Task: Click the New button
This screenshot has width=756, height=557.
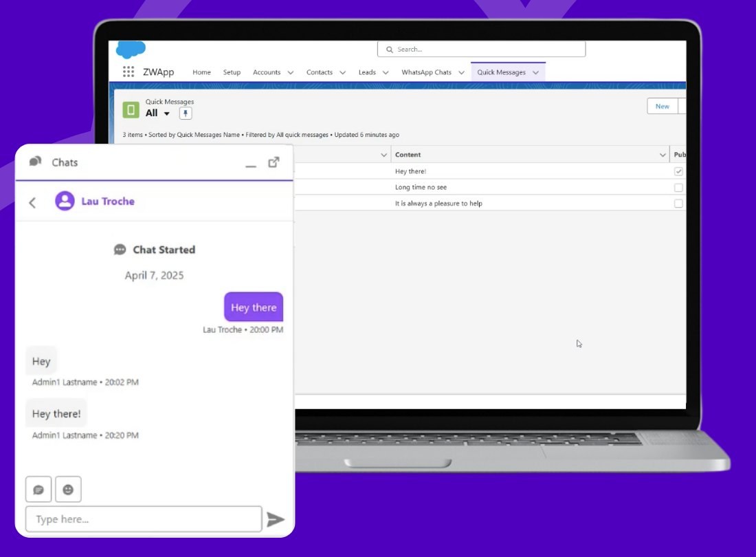Action: pos(663,106)
